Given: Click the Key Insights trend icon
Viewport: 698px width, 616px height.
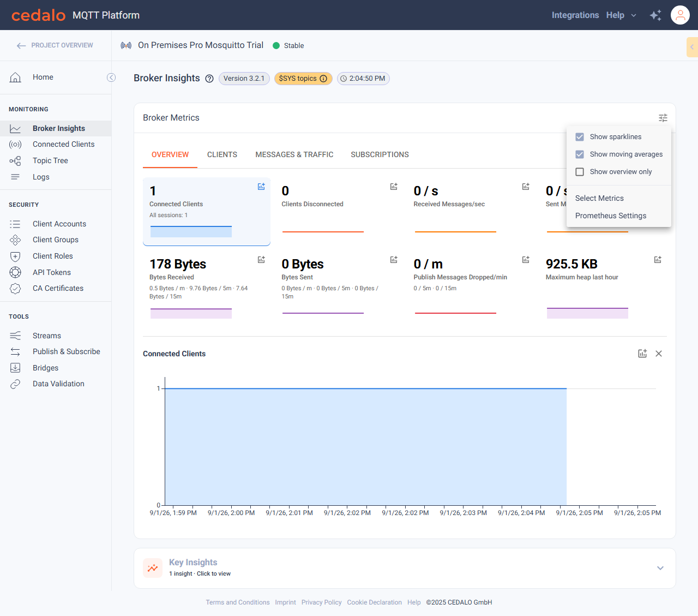Looking at the screenshot, I should point(153,568).
